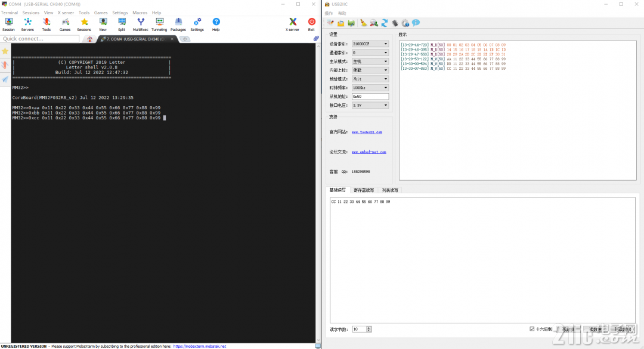This screenshot has width=644, height=349.
Task: Click the green save icon in USB2IIC
Action: pos(351,23)
